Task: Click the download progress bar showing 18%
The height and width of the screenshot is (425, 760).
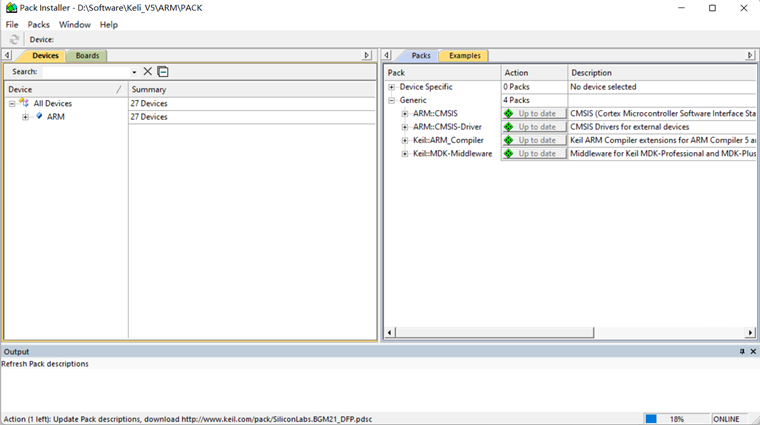Action: 677,419
